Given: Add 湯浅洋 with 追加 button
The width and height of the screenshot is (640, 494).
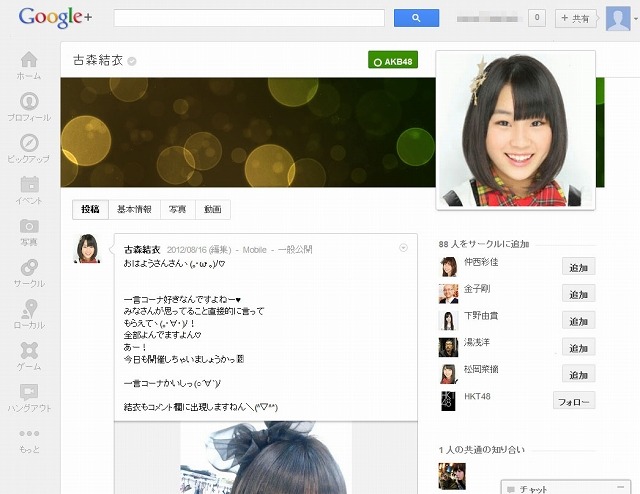Looking at the screenshot, I should [x=578, y=348].
